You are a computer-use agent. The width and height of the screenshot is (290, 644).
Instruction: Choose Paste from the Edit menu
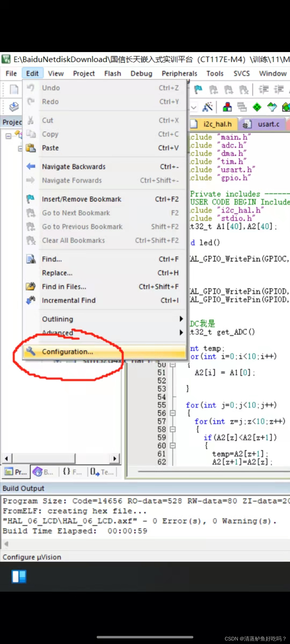[x=105, y=148]
